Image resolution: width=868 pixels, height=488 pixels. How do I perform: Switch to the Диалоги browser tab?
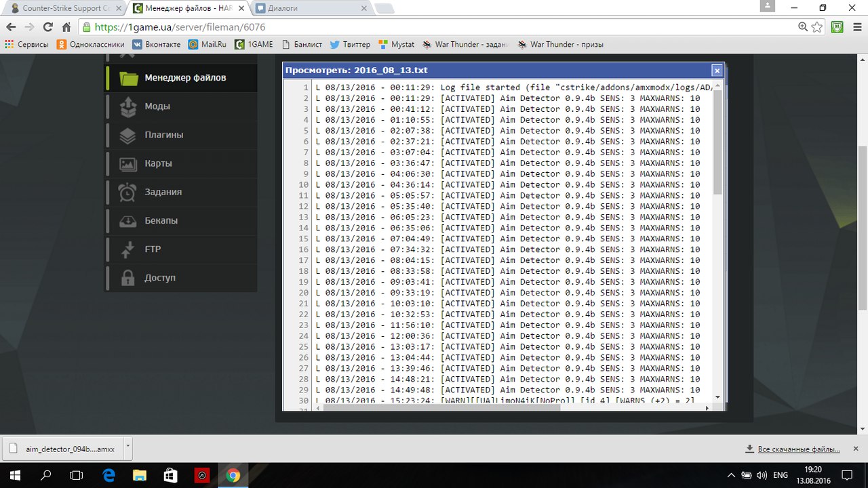tap(311, 8)
